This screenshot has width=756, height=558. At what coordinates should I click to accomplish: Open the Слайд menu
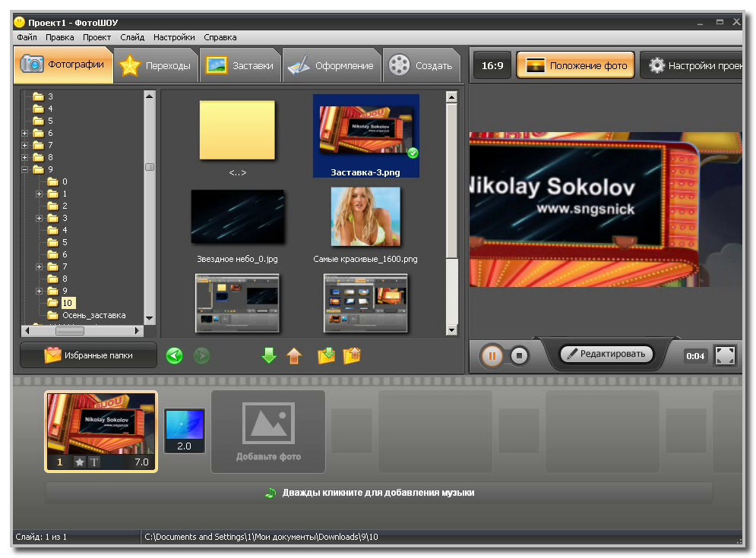pos(132,37)
